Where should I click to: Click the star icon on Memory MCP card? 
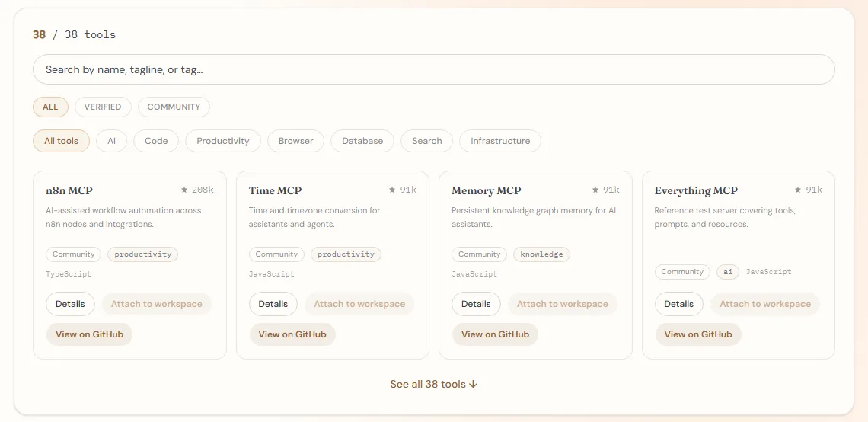point(595,190)
